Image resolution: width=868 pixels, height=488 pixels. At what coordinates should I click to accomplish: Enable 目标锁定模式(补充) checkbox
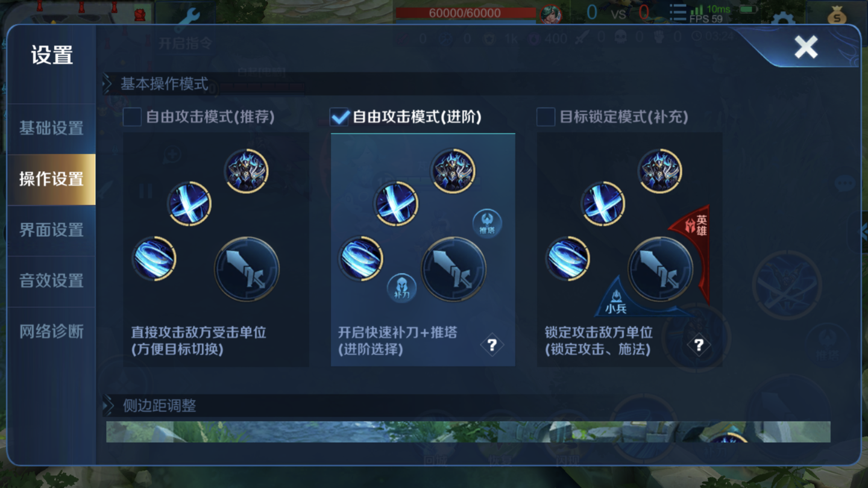point(546,117)
